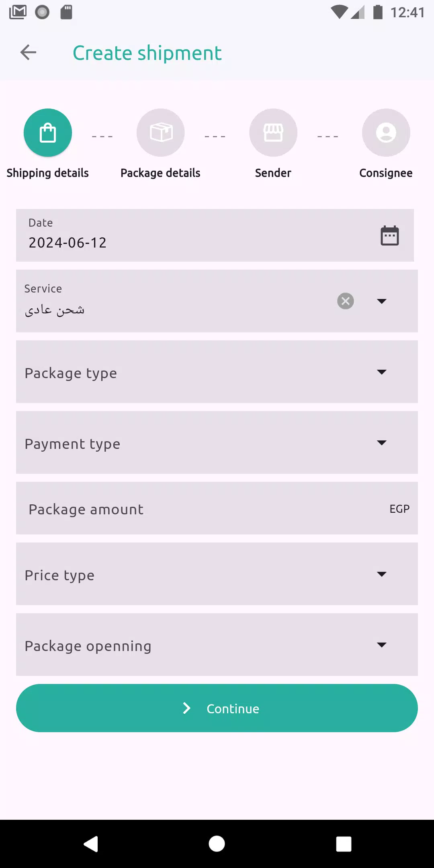Open the Package openning dropdown
The height and width of the screenshot is (868, 434).
tap(217, 645)
